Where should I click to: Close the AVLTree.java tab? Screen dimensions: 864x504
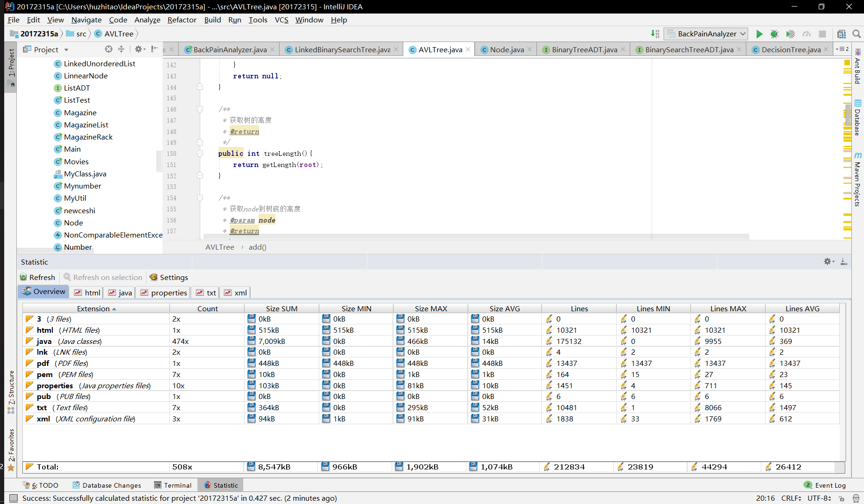coord(468,49)
